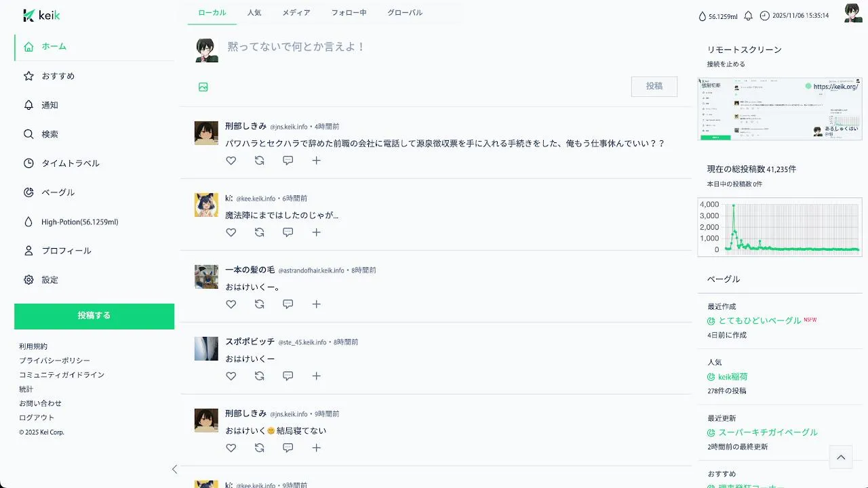Reply to 一本の髪の毛's おはけいくー post

tap(288, 304)
